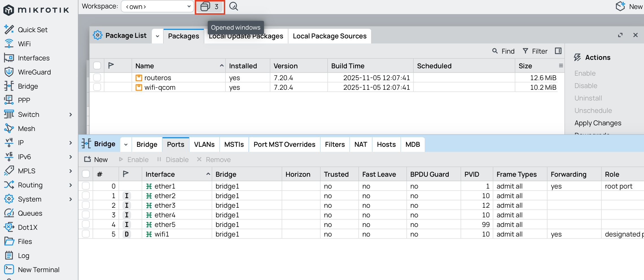Expand the Routing submenu
Screen dimensions: 644x280
71,185
